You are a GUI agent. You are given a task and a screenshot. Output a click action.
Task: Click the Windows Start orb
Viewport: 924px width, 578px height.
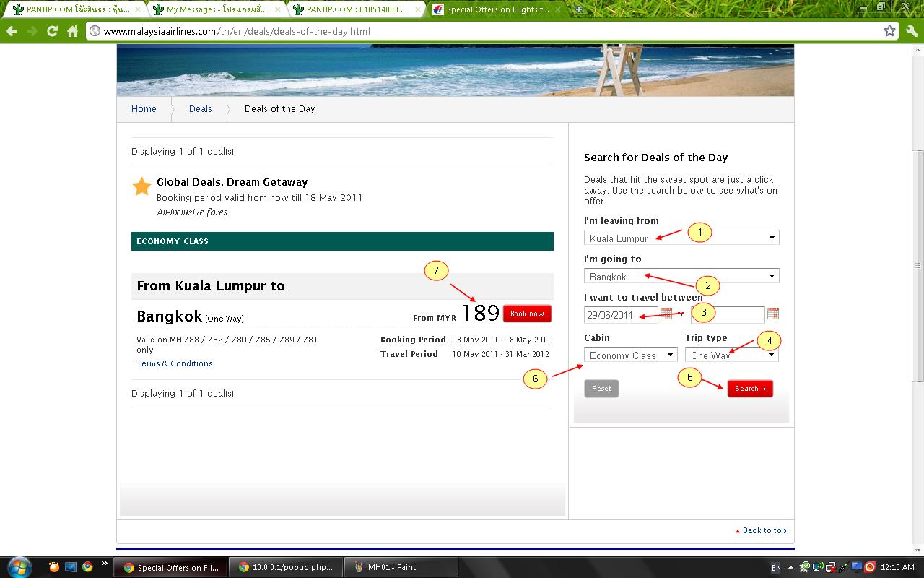18,567
